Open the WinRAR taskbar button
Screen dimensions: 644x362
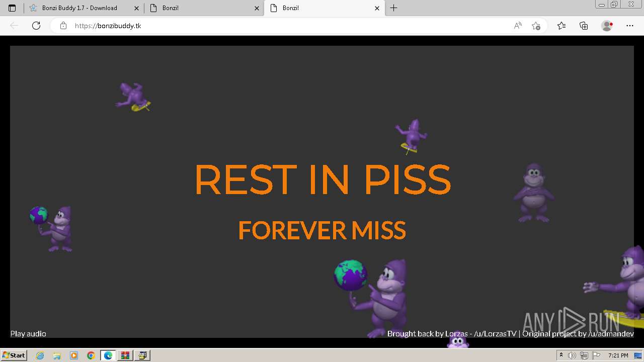[125, 355]
